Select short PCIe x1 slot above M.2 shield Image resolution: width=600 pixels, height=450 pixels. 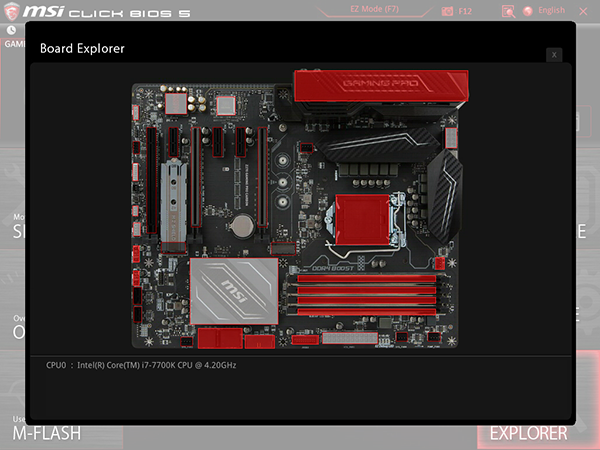(x=174, y=142)
